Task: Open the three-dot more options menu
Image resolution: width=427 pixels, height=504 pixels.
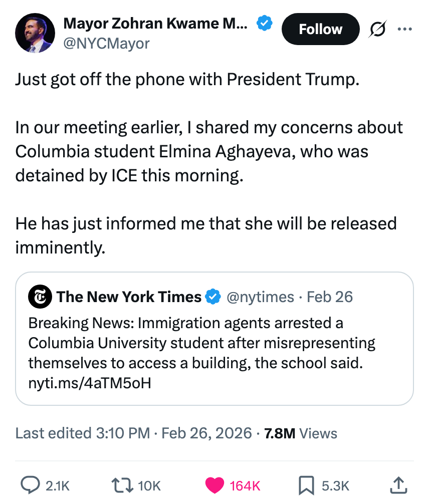Action: point(404,30)
